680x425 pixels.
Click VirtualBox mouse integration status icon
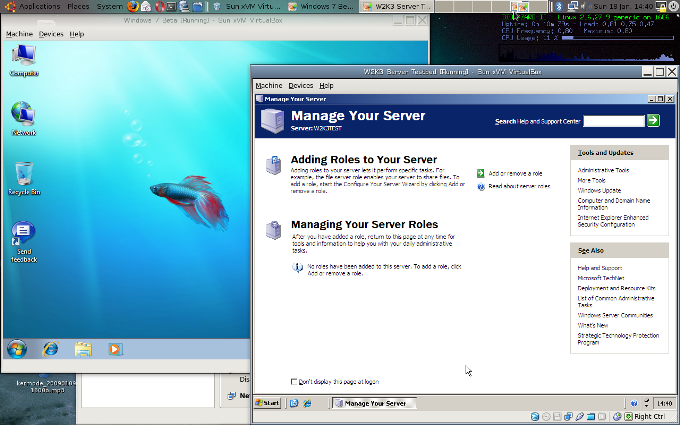(617, 417)
